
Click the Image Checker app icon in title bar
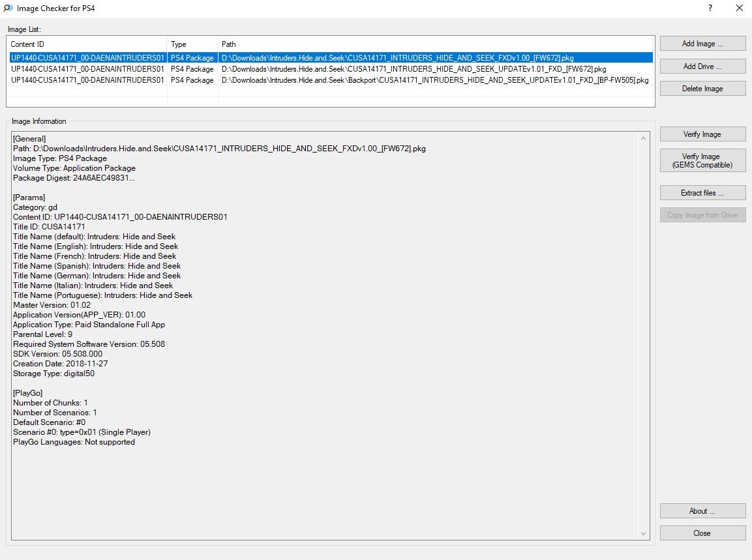[x=8, y=8]
